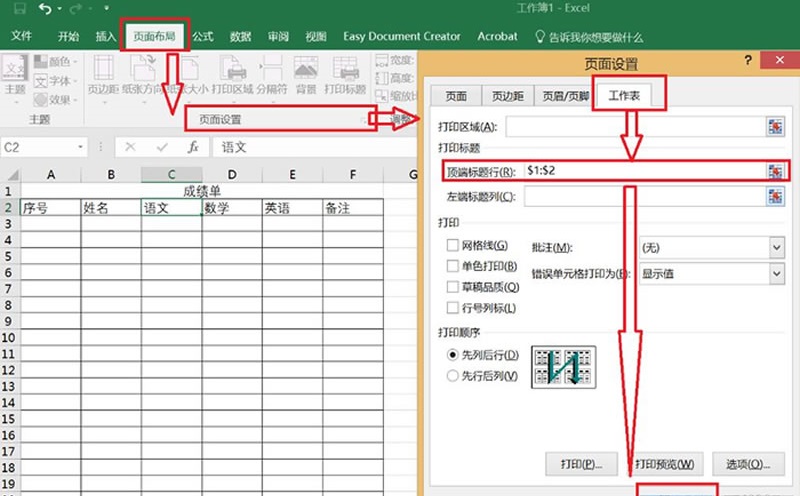Enable the 单色打印(B) checkbox
This screenshot has width=800, height=496.
tap(452, 266)
